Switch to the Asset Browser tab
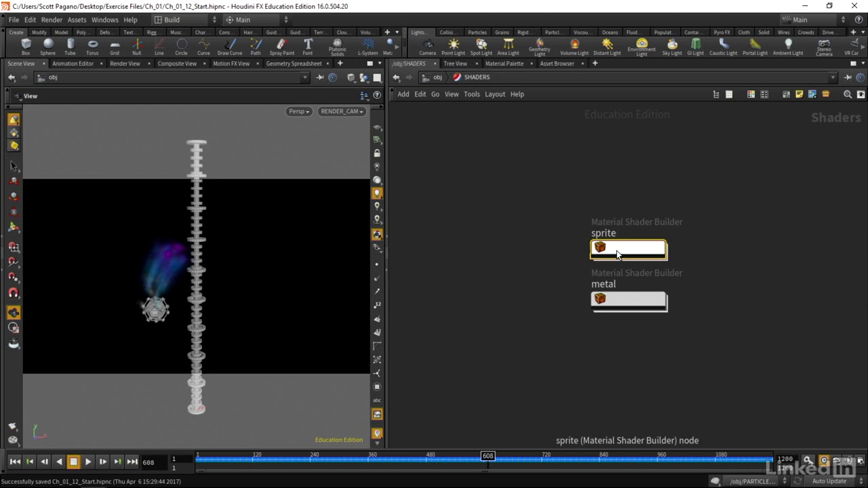Image resolution: width=868 pixels, height=488 pixels. click(557, 64)
